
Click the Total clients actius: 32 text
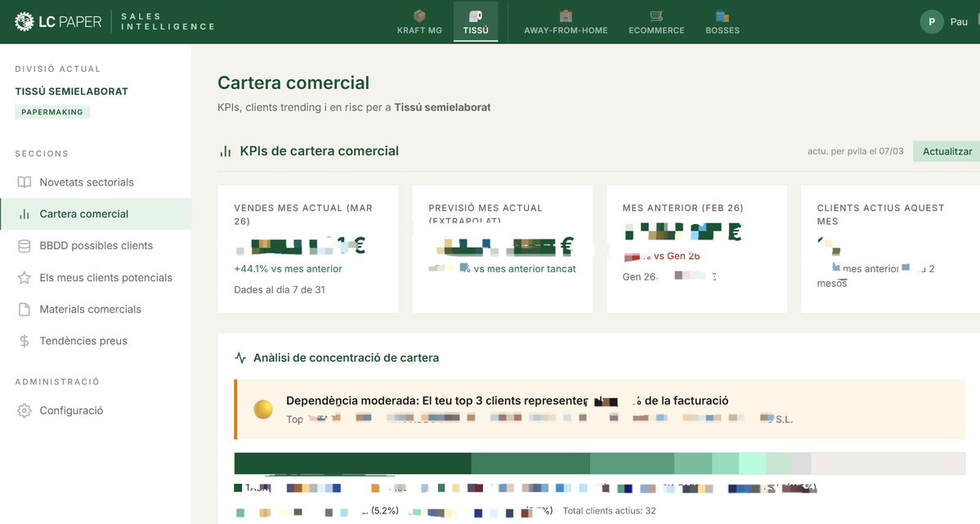point(610,511)
